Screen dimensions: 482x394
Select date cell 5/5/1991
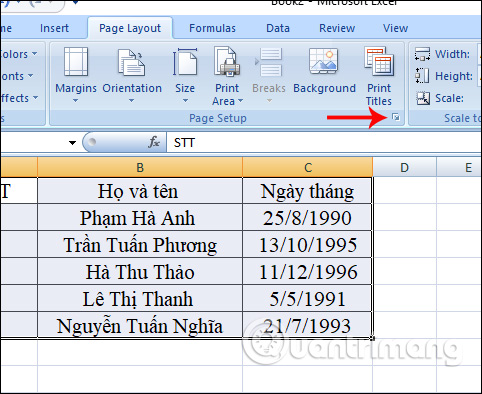pyautogui.click(x=307, y=299)
